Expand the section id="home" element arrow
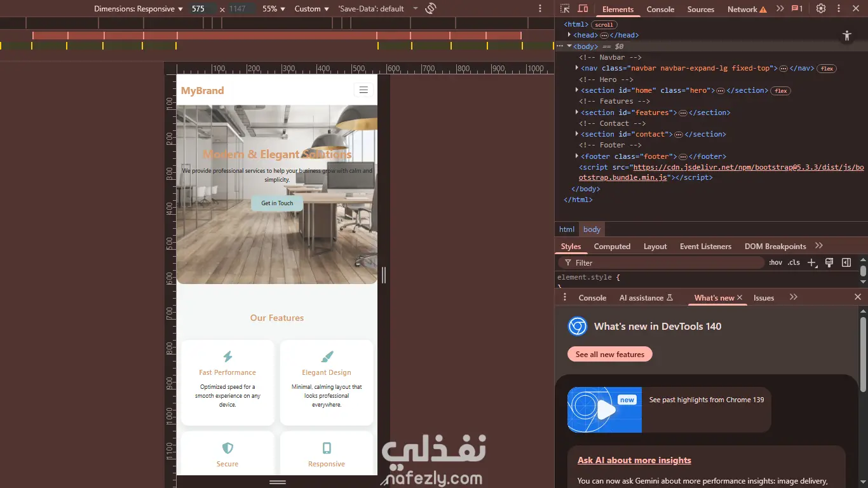Screen dimensions: 868x488 click(577, 91)
